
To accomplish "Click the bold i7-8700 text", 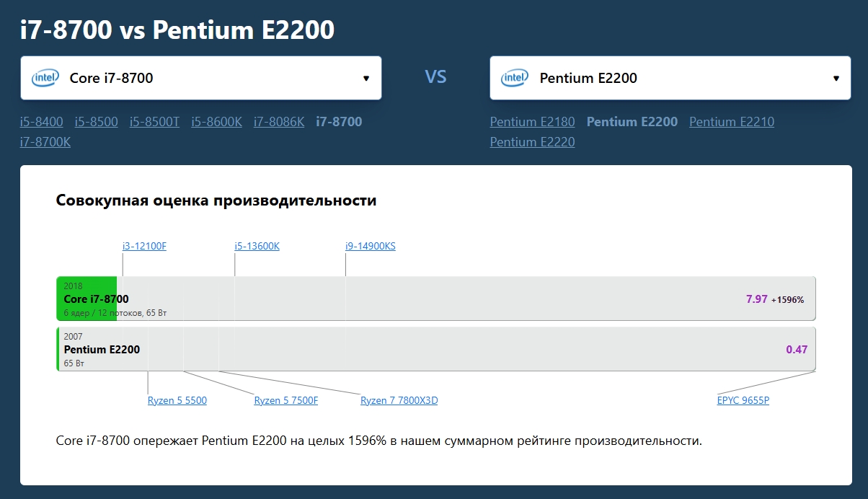I will click(x=340, y=122).
